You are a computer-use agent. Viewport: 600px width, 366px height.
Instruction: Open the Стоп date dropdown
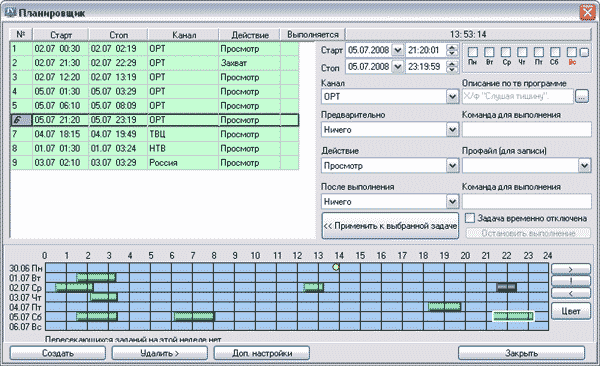point(398,67)
